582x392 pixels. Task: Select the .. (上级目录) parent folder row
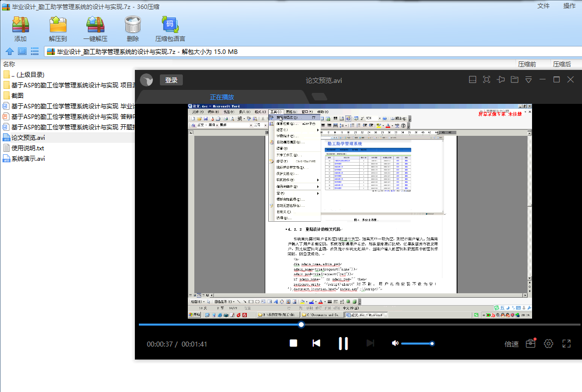[x=24, y=74]
